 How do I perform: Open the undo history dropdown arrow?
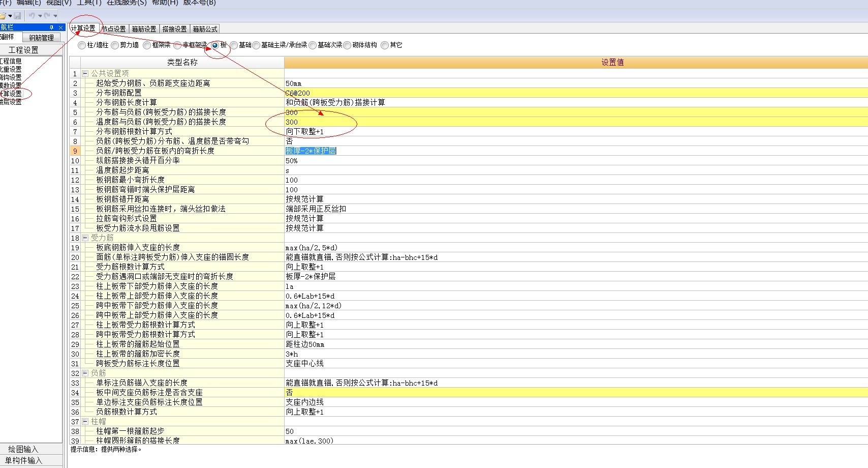tap(40, 16)
